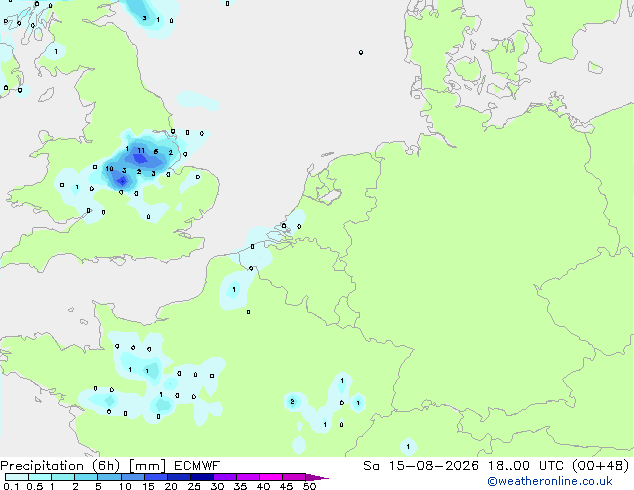Click the 20–25 mm legend color segment

(178, 477)
